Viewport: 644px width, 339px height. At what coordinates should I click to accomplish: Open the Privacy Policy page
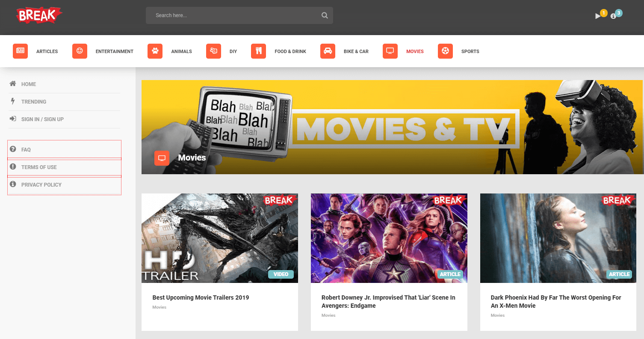point(41,184)
